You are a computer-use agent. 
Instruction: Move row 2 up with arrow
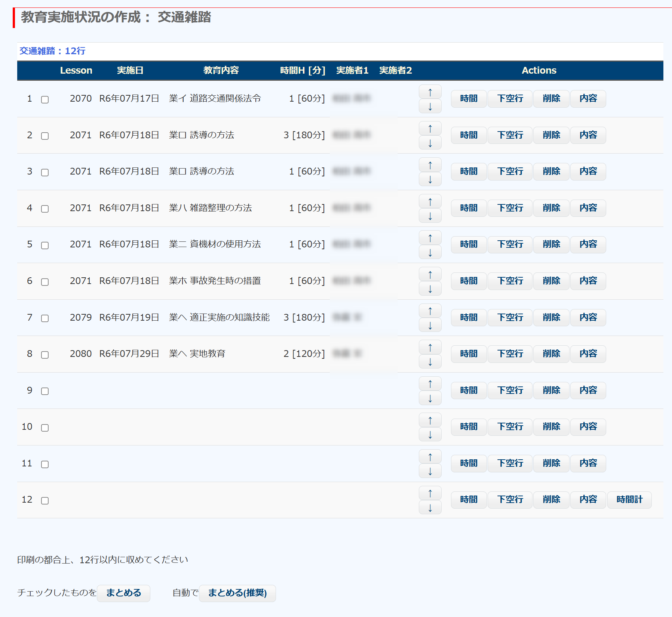pyautogui.click(x=430, y=129)
